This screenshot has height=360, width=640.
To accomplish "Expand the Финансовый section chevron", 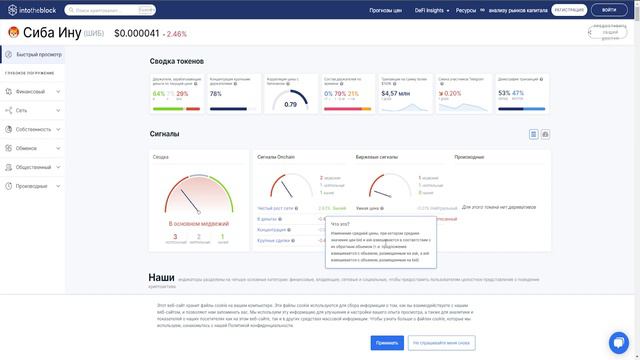I will point(58,91).
